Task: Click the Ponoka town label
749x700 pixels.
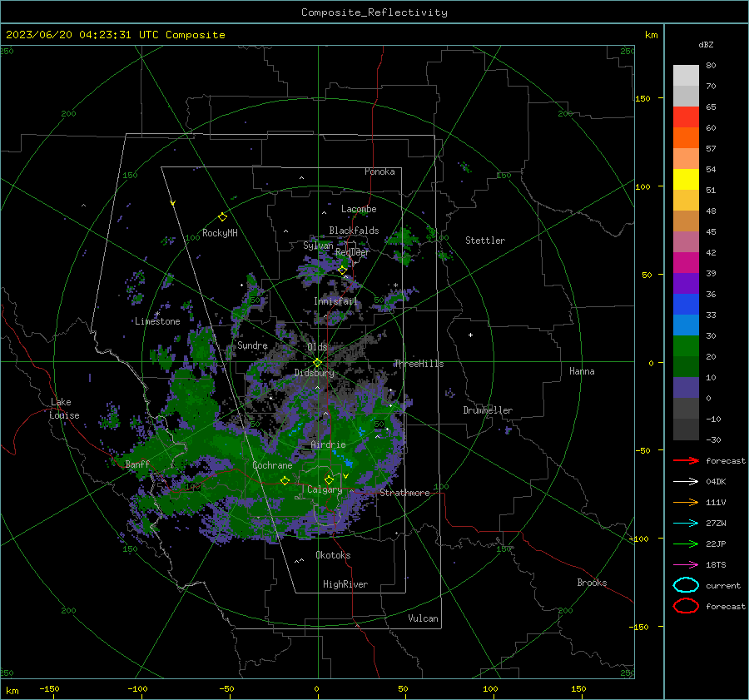Action: point(379,171)
